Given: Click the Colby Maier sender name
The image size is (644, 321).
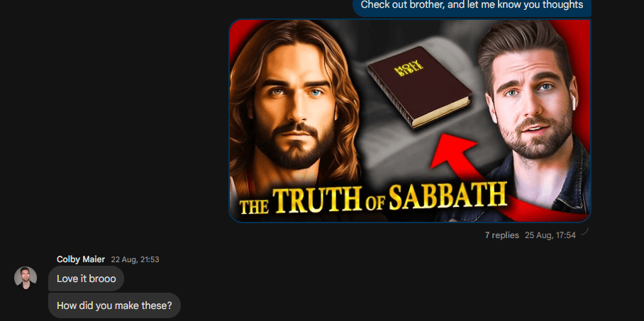Looking at the screenshot, I should [x=81, y=259].
